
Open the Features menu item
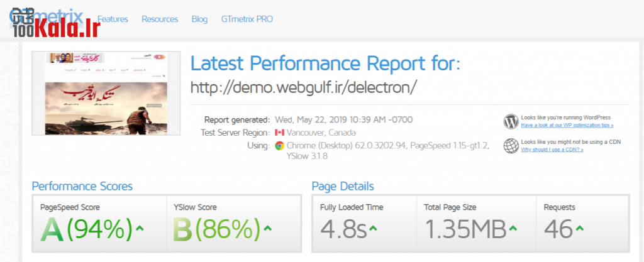pos(113,19)
